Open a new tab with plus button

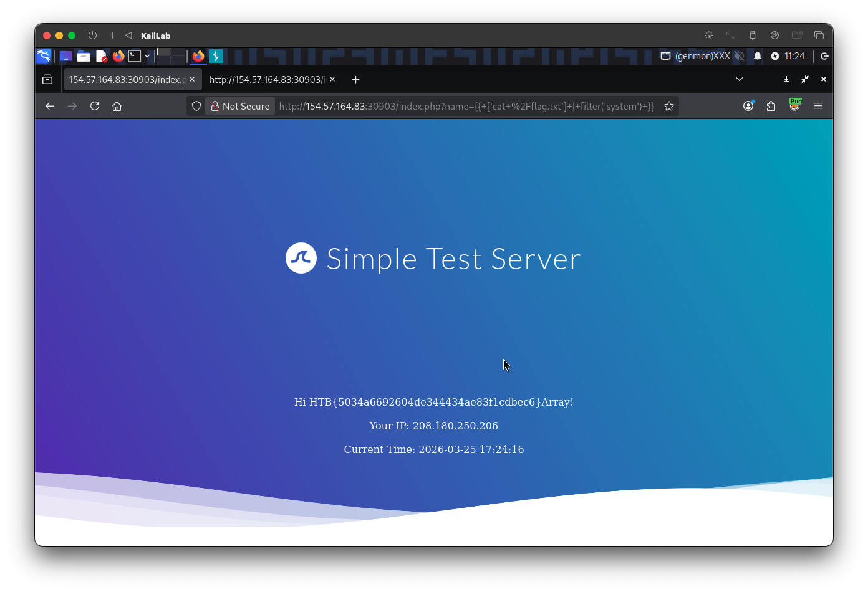pyautogui.click(x=355, y=79)
